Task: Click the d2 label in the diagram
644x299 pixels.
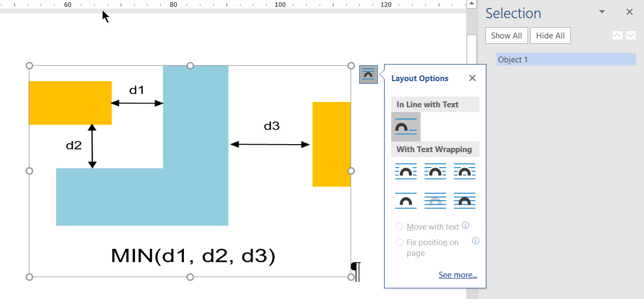Action: coord(74,145)
